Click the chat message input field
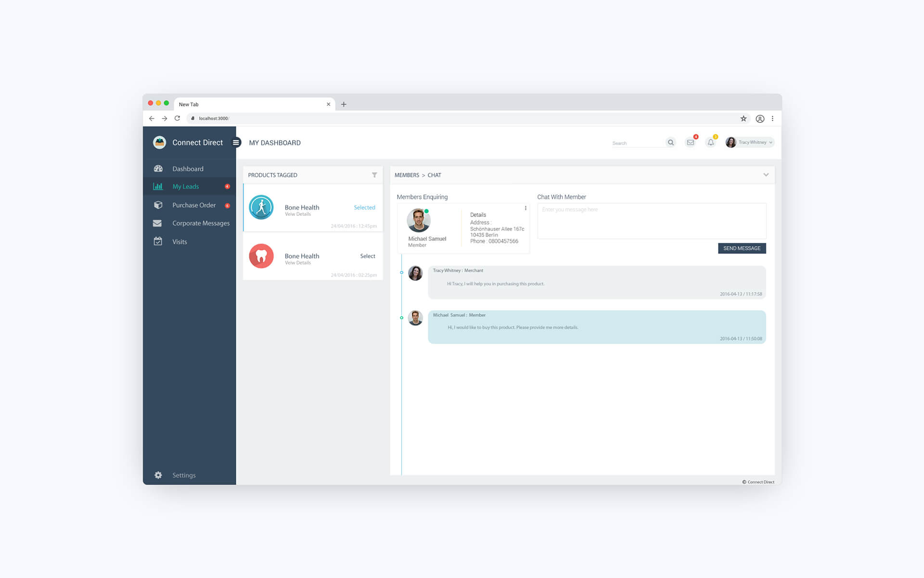The image size is (924, 578). [651, 221]
